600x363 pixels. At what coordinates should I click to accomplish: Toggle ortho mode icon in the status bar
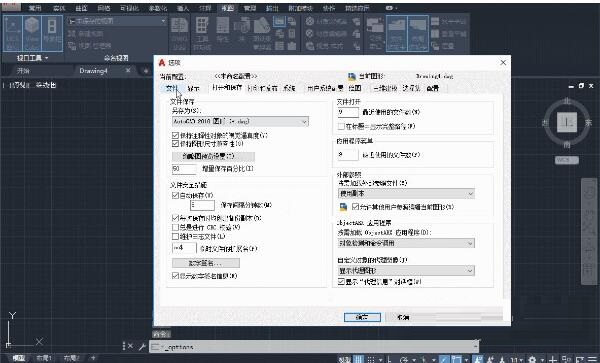(x=389, y=359)
